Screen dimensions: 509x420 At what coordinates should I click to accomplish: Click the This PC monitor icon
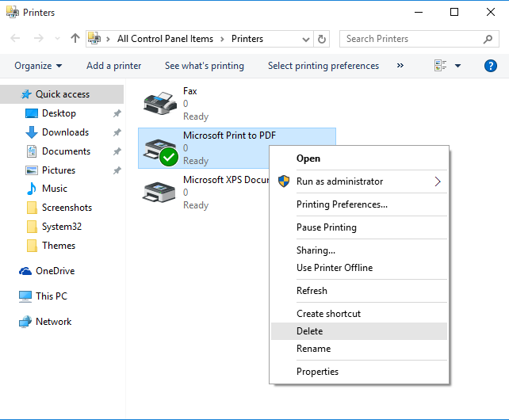tap(25, 296)
